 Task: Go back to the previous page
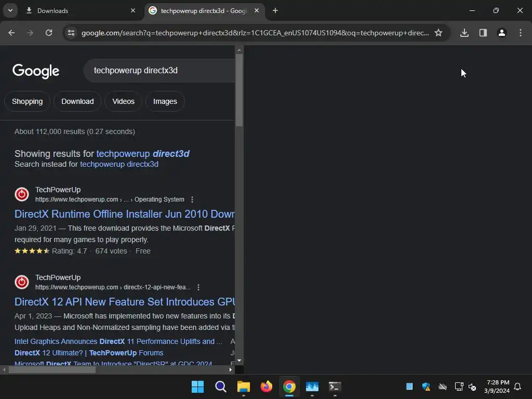[11, 33]
